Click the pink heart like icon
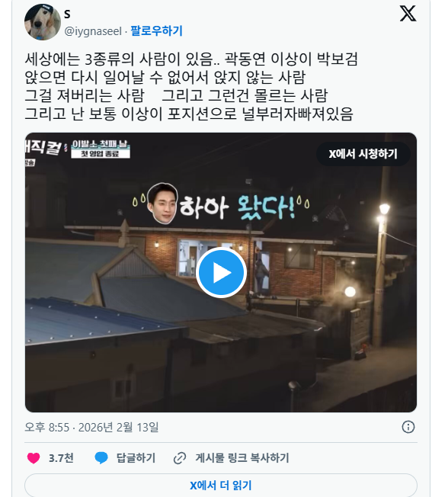 [x=34, y=458]
